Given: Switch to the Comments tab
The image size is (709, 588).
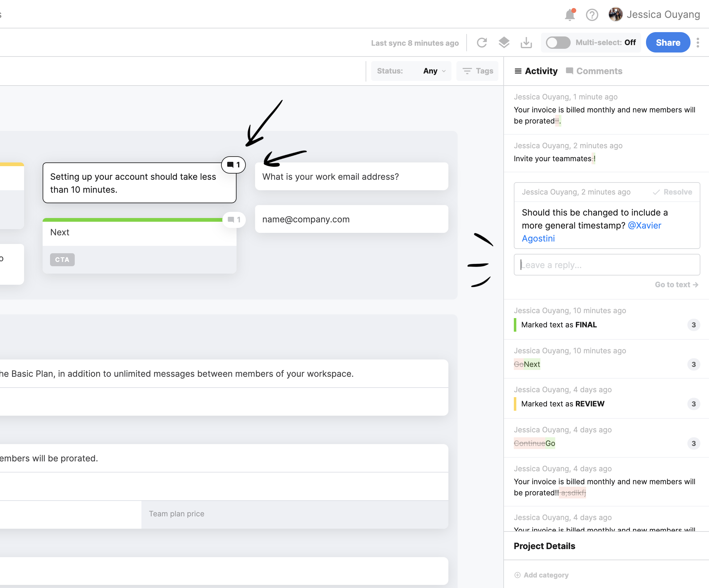Looking at the screenshot, I should click(x=594, y=71).
